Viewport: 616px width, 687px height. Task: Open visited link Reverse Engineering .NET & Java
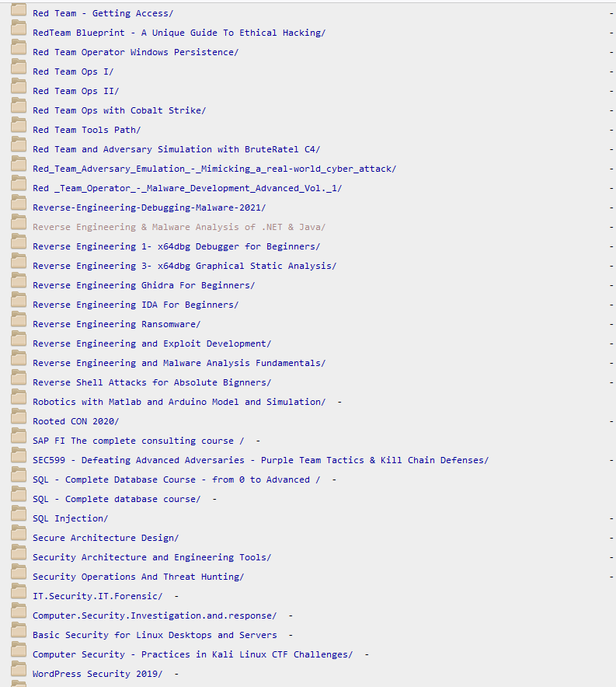pos(179,227)
